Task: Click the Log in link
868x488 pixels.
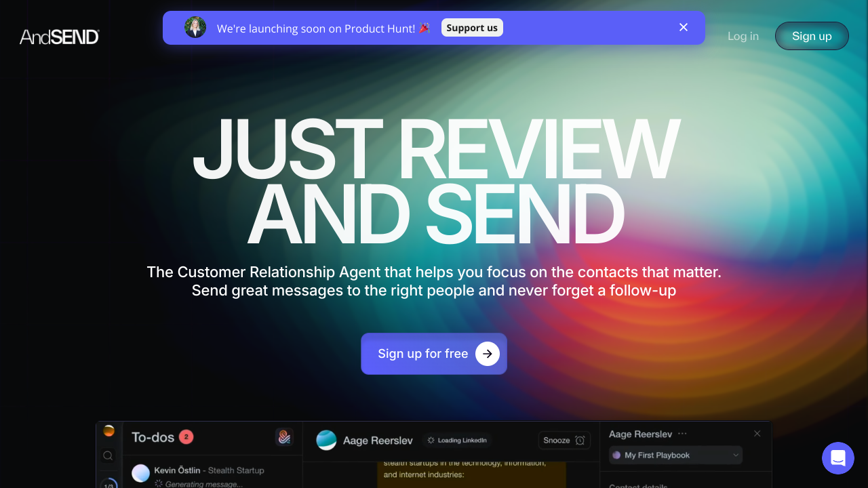Action: click(743, 36)
